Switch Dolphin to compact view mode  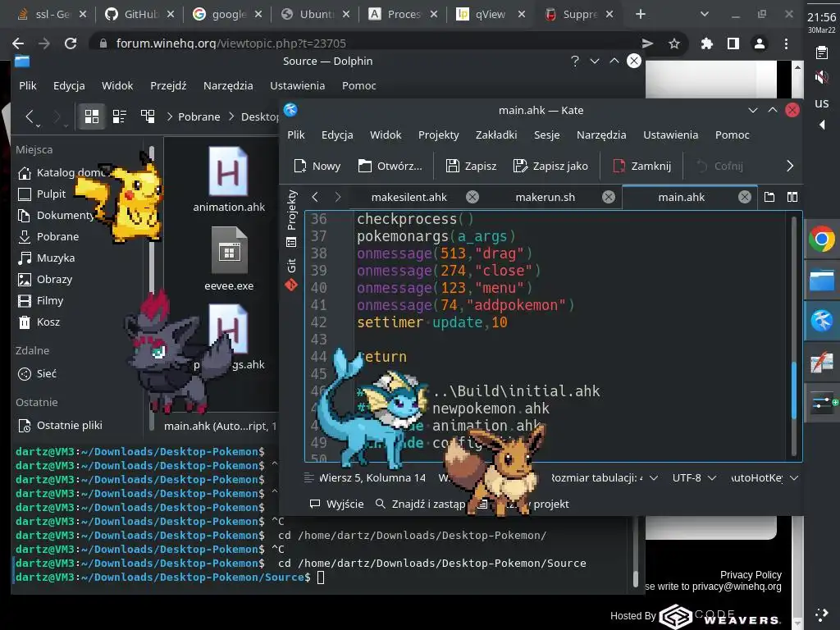click(120, 116)
